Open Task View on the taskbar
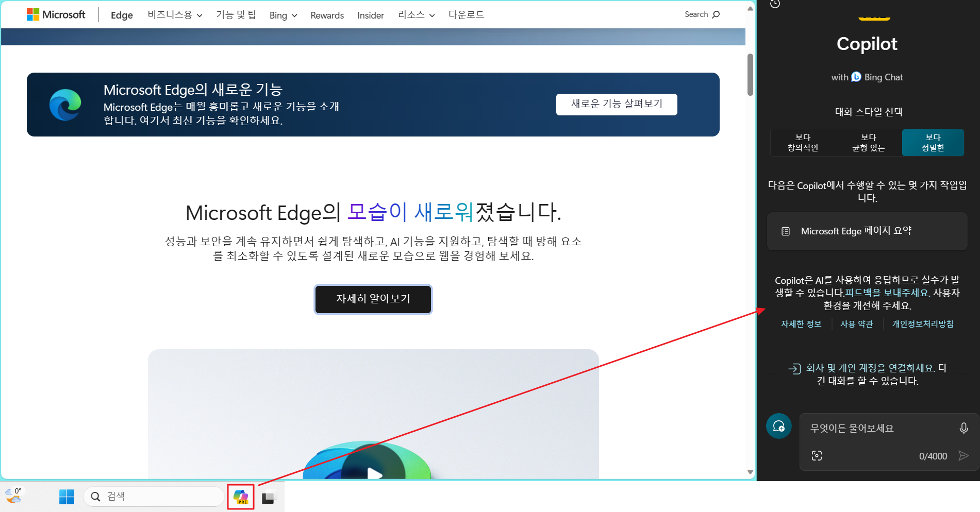 [269, 498]
